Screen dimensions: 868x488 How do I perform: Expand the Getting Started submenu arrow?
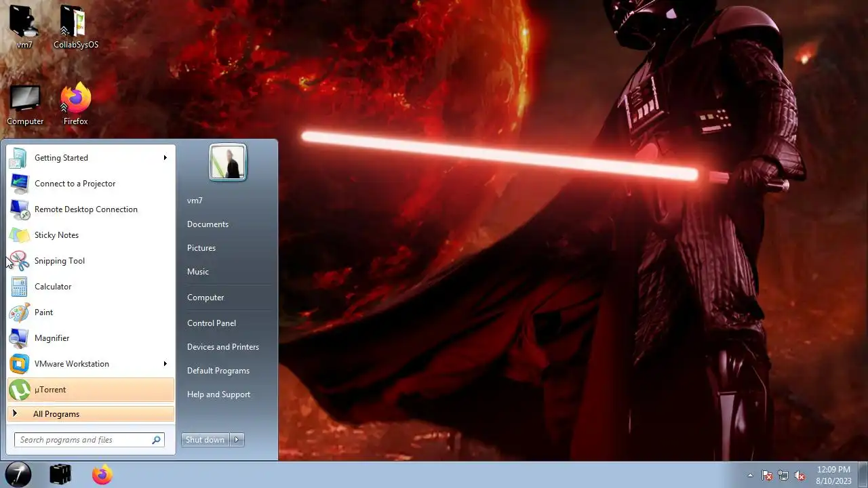click(x=165, y=158)
